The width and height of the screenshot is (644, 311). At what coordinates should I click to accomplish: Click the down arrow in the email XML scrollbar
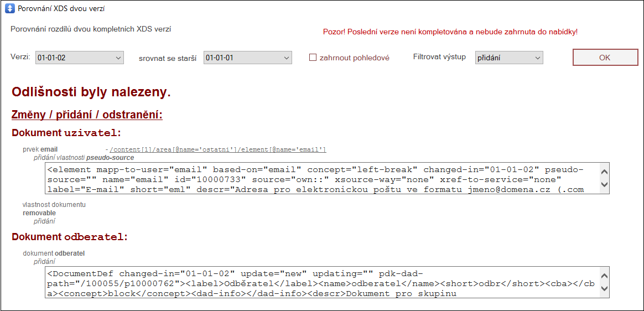coord(604,185)
